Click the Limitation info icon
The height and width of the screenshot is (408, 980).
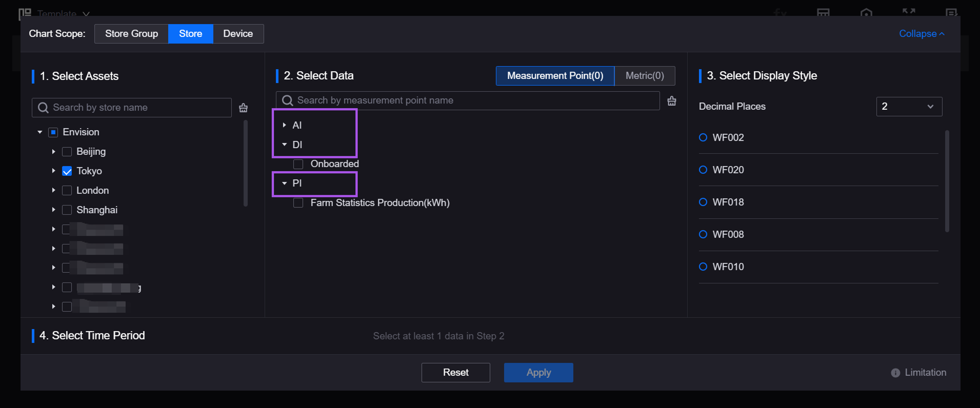point(895,373)
